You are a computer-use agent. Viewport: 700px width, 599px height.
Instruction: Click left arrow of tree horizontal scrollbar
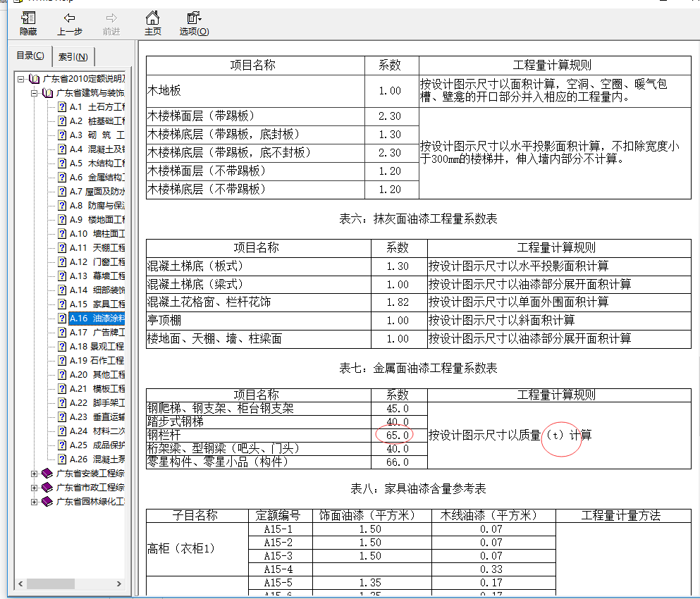pyautogui.click(x=20, y=583)
